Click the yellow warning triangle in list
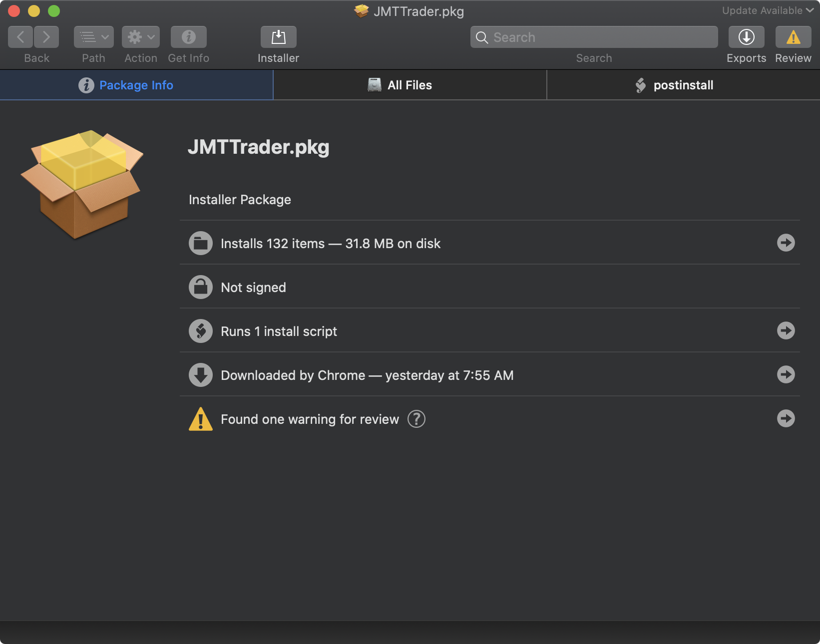Viewport: 820px width, 644px height. pyautogui.click(x=201, y=419)
